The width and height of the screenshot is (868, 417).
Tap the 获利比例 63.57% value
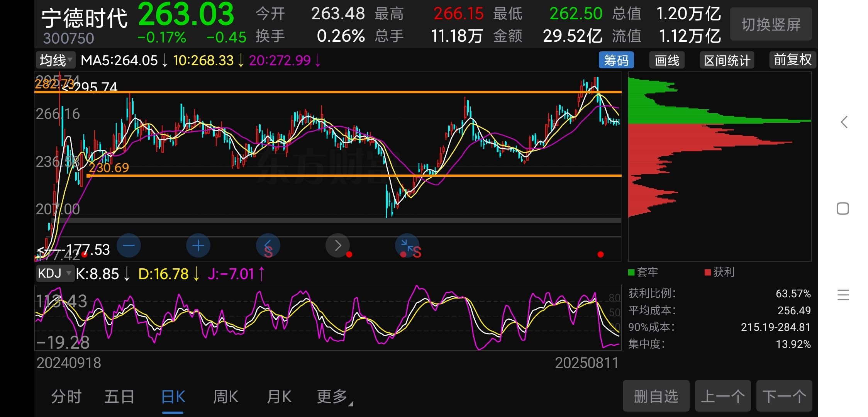(793, 293)
